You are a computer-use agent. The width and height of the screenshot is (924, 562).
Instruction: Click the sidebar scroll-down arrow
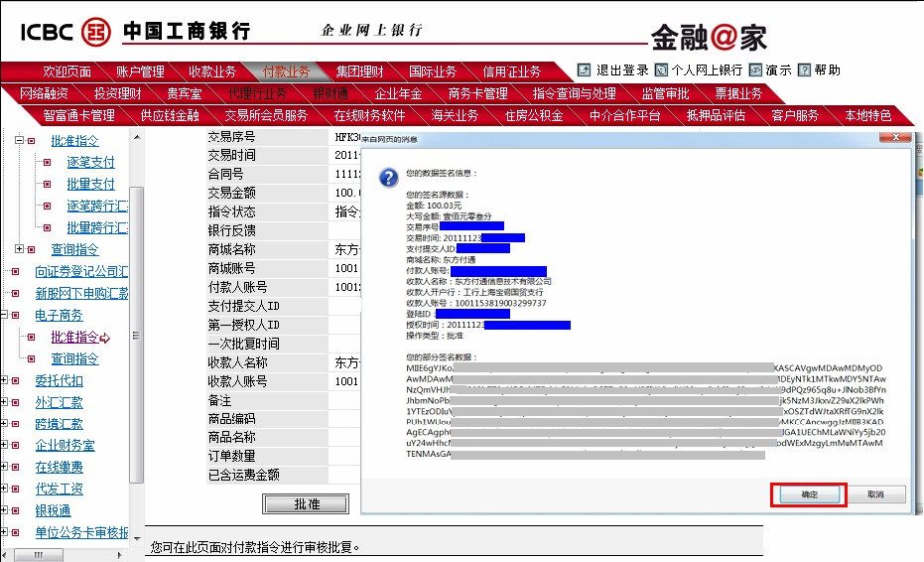(x=137, y=538)
